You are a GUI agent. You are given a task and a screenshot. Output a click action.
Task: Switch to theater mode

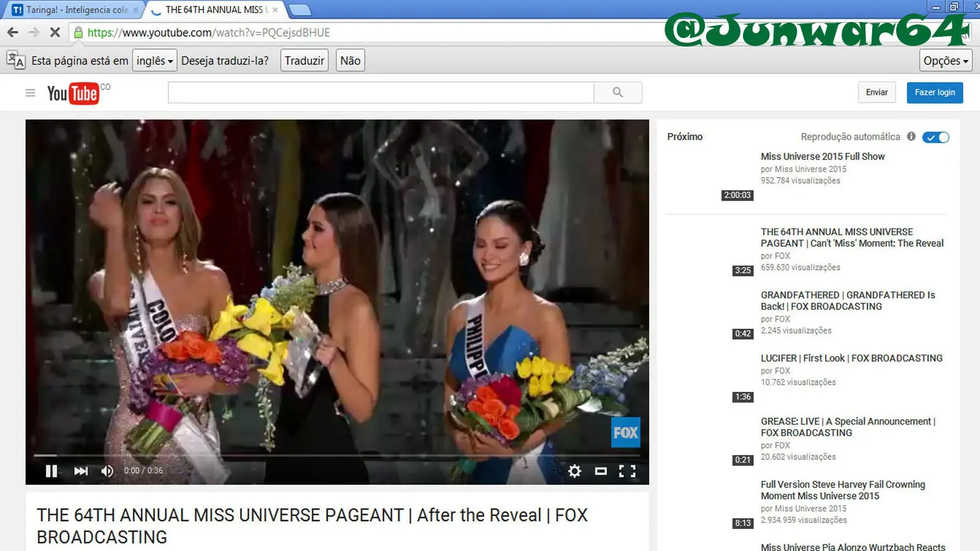601,471
